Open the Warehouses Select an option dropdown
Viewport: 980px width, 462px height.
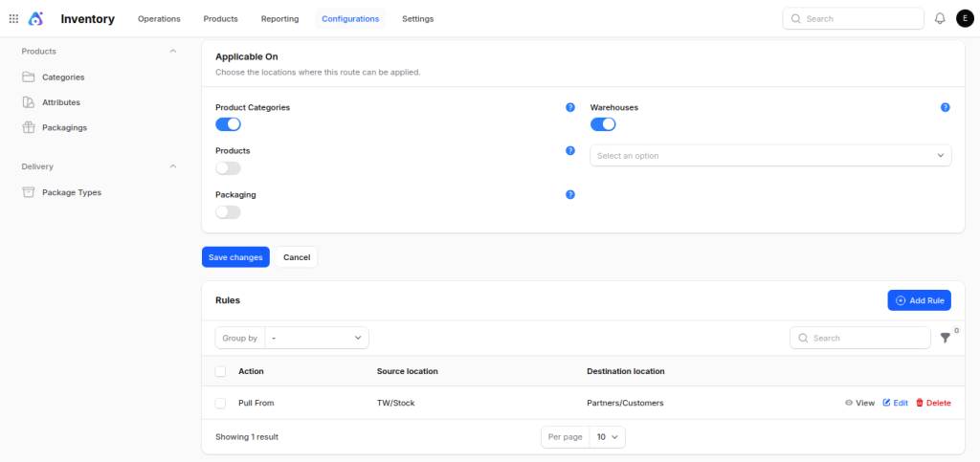[x=770, y=156]
